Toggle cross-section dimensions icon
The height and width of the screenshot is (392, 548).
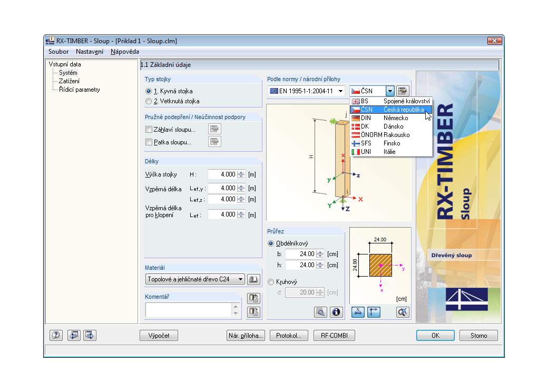coord(374,312)
